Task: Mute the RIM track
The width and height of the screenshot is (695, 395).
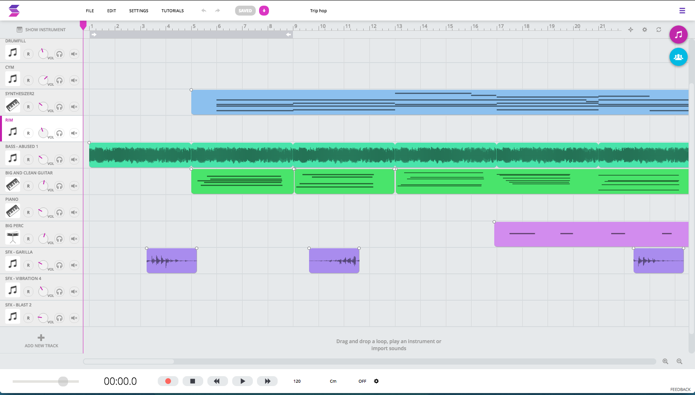Action: click(74, 133)
